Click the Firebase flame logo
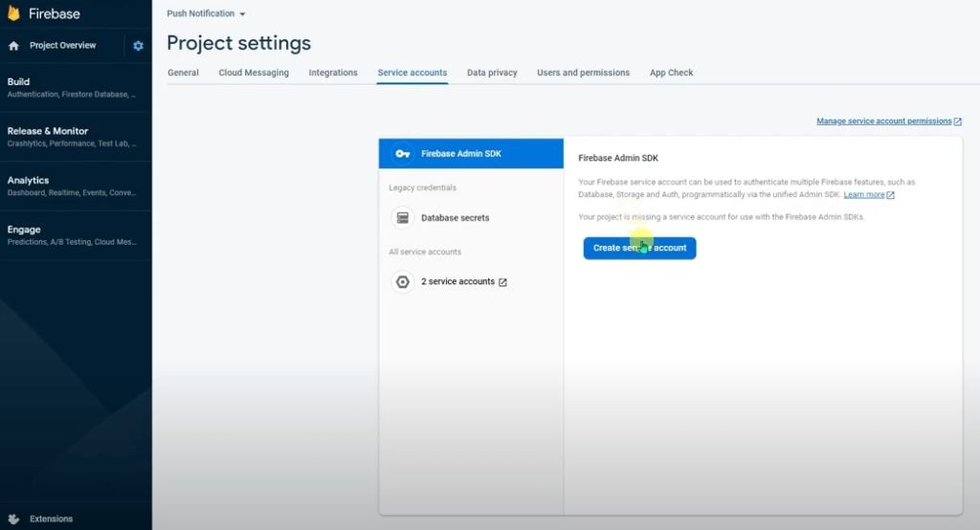Screen dimensions: 980x530 click(x=13, y=13)
